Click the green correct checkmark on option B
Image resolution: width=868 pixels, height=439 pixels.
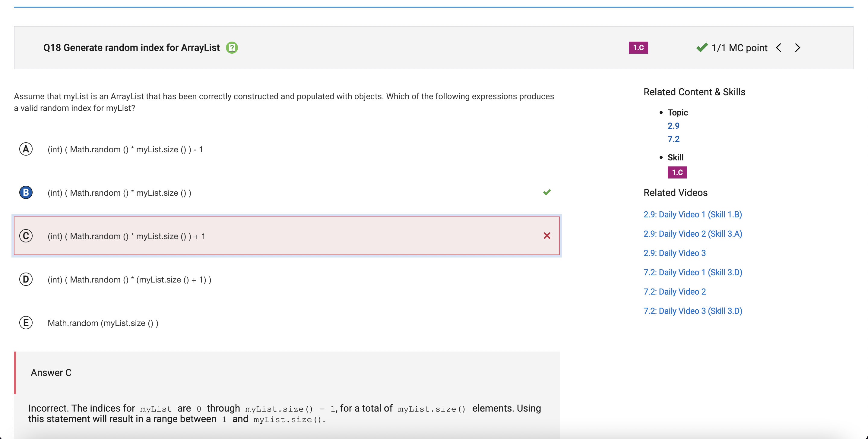click(547, 192)
